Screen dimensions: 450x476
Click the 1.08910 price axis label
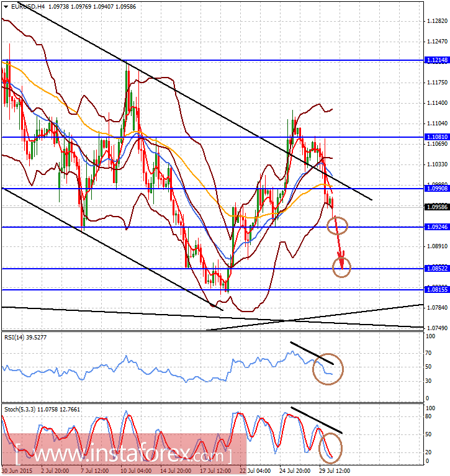[x=437, y=246]
